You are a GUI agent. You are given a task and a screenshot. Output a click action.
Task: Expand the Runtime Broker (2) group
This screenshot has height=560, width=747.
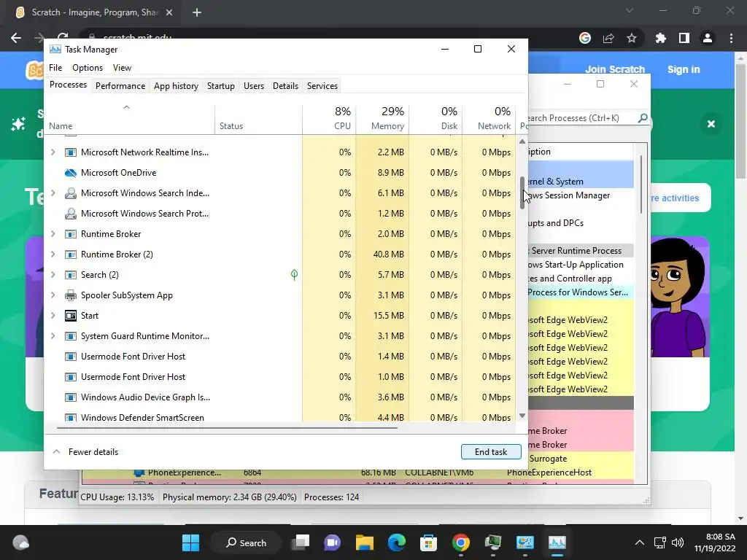[53, 254]
